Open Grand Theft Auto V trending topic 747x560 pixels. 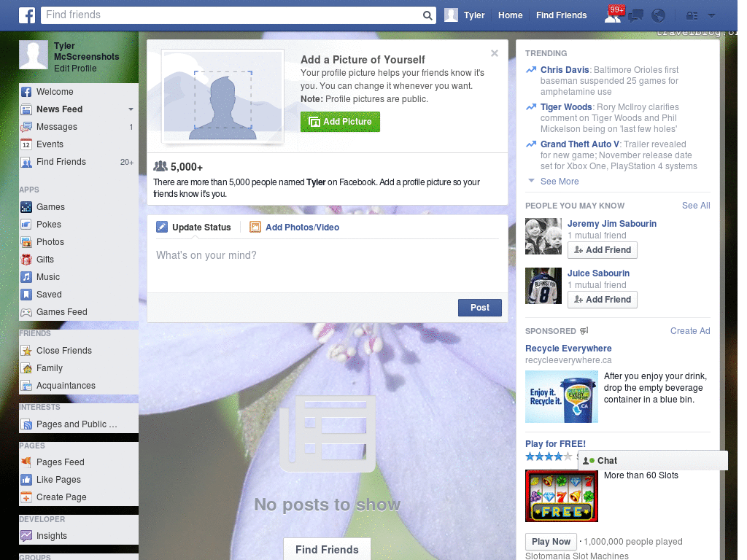[580, 144]
